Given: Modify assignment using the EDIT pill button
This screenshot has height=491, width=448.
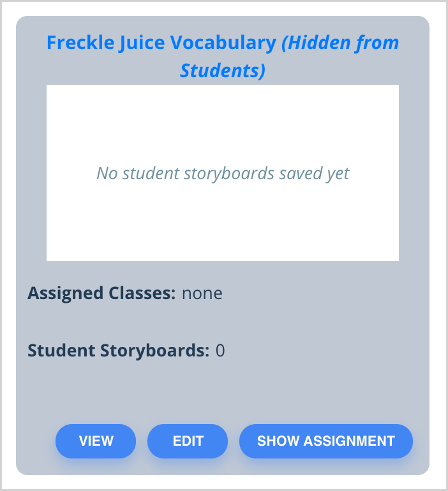Looking at the screenshot, I should (x=188, y=441).
